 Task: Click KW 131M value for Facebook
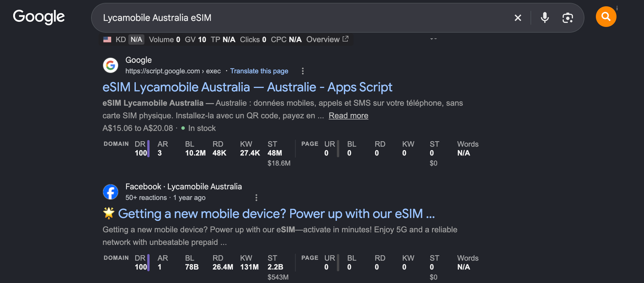click(x=249, y=267)
